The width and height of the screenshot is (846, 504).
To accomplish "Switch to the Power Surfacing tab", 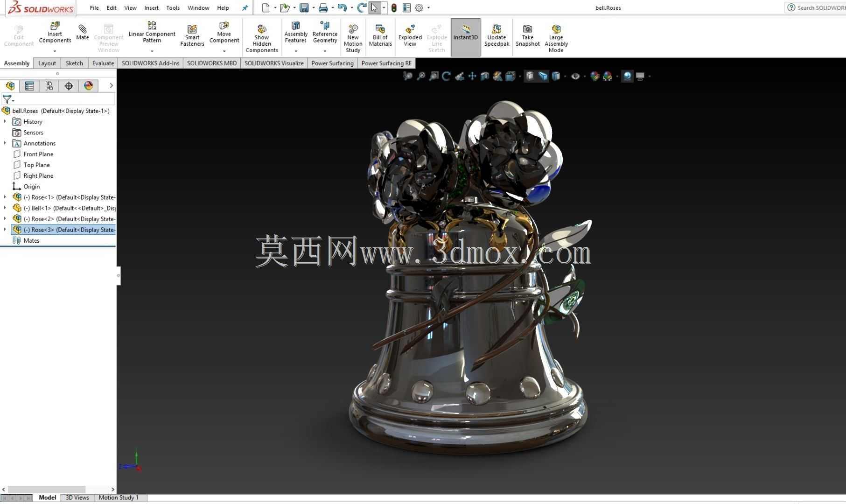I will tap(332, 63).
